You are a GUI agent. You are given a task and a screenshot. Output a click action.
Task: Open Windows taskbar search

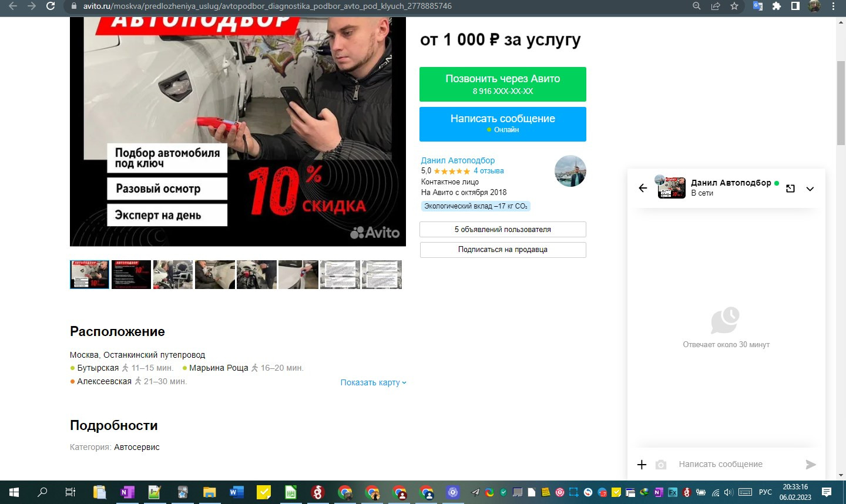[x=42, y=492]
